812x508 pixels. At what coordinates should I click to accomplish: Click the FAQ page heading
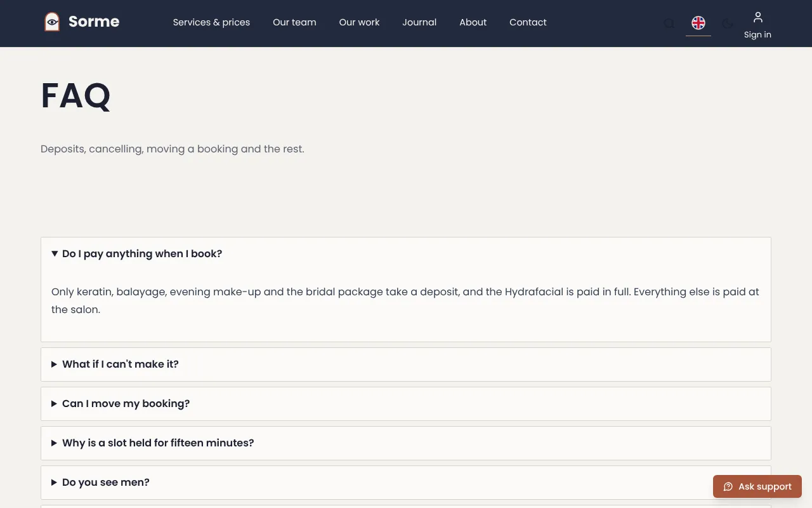(x=75, y=96)
